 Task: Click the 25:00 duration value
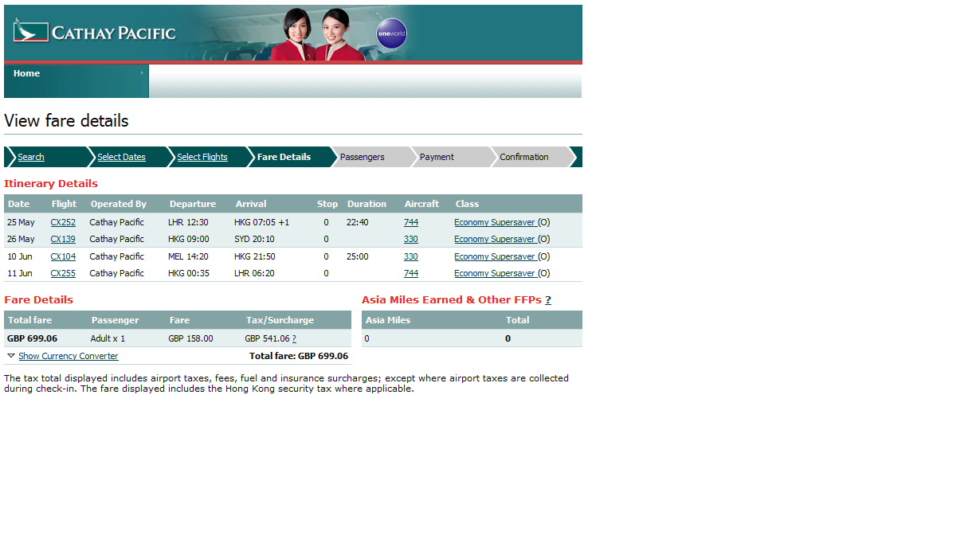click(x=358, y=256)
